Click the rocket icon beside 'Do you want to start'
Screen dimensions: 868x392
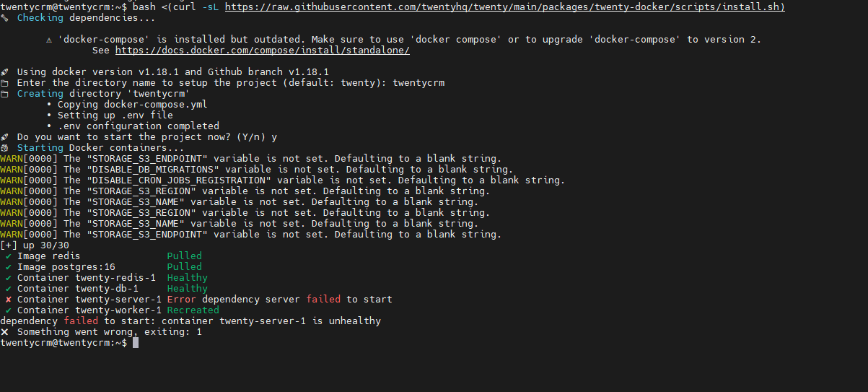4,136
